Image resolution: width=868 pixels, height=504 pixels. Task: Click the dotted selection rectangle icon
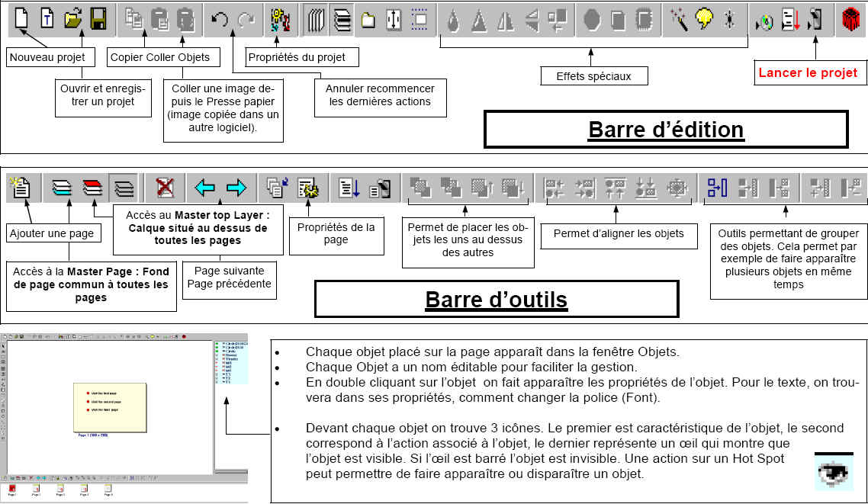(x=420, y=19)
